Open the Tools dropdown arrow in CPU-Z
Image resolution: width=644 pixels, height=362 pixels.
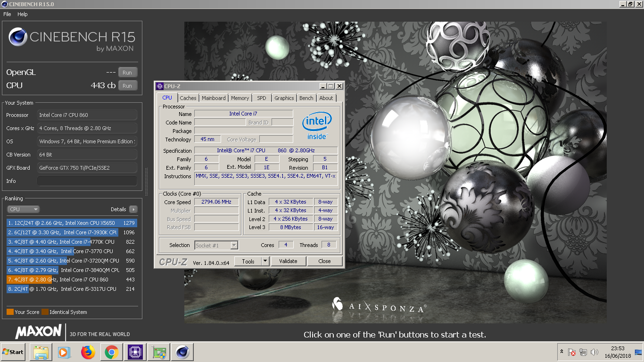[x=265, y=261]
